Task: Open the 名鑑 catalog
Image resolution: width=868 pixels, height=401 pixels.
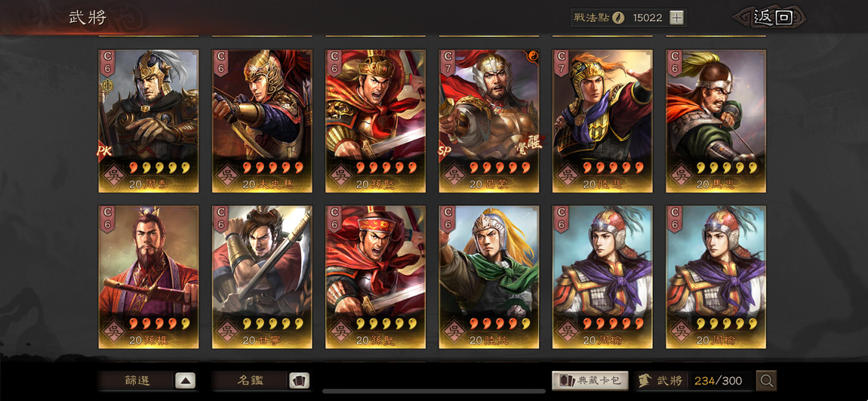Action: tap(251, 381)
